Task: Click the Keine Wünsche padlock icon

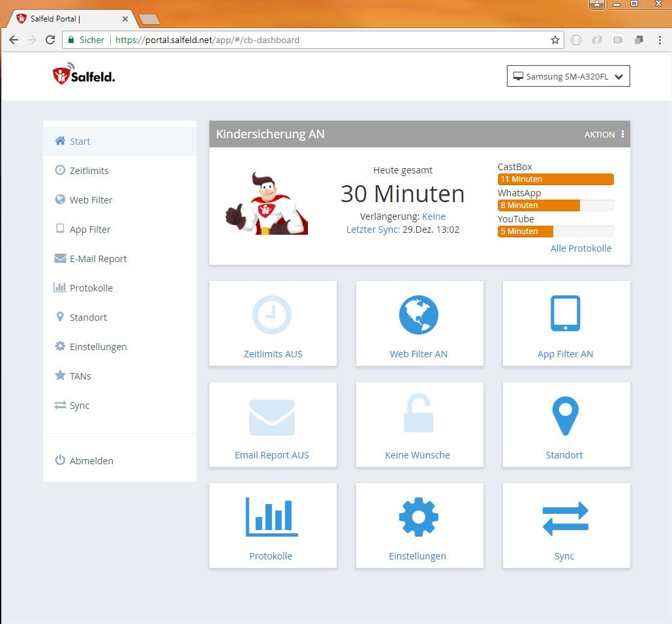Action: (x=419, y=413)
